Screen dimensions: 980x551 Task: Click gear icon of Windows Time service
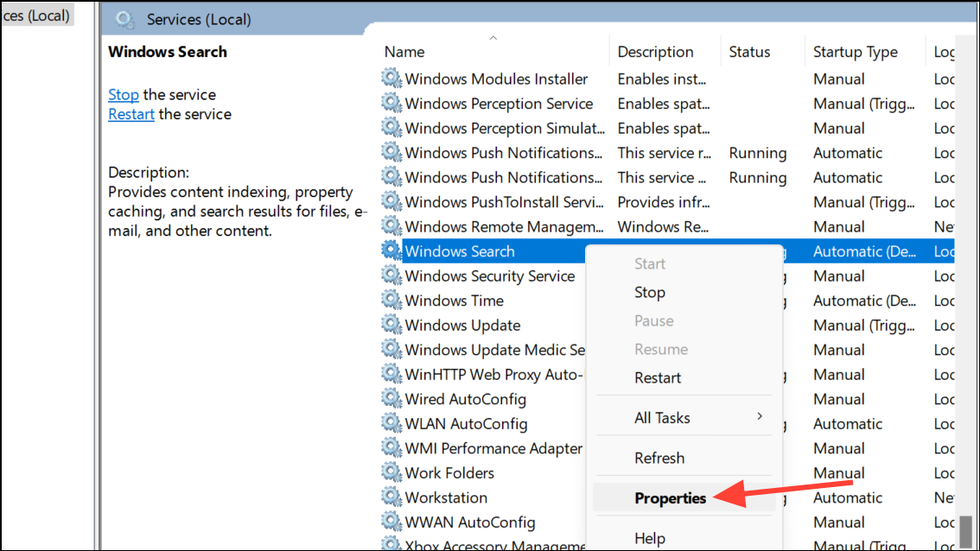click(391, 300)
